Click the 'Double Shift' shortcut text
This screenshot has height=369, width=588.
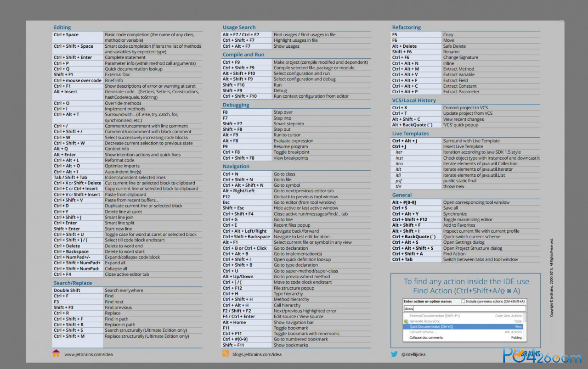click(67, 291)
